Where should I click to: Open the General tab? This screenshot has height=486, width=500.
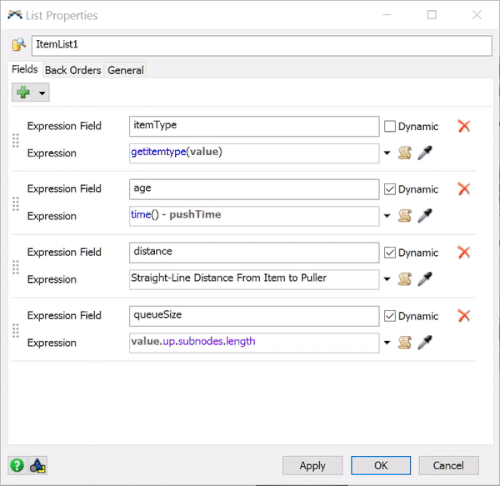coord(126,70)
